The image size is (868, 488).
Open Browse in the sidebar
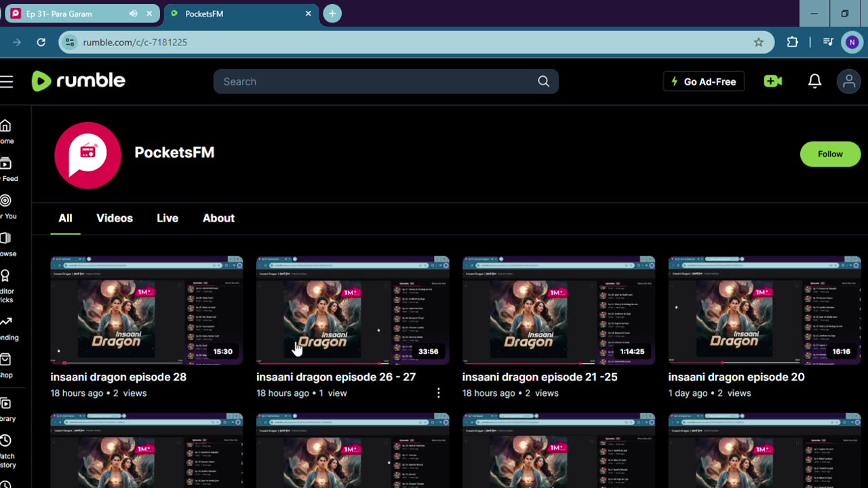7,244
